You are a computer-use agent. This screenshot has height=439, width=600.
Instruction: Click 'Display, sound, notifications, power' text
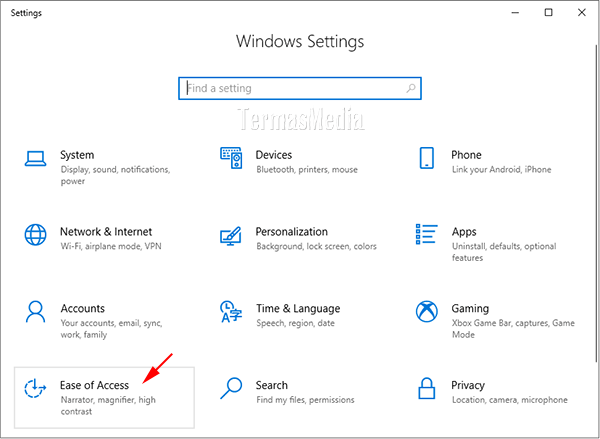(x=115, y=175)
